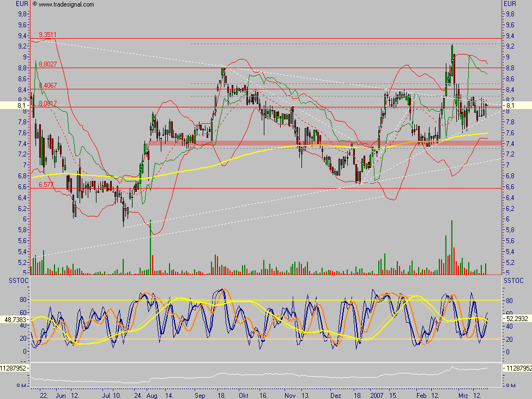Click the 8,4067 price level label

click(x=47, y=85)
